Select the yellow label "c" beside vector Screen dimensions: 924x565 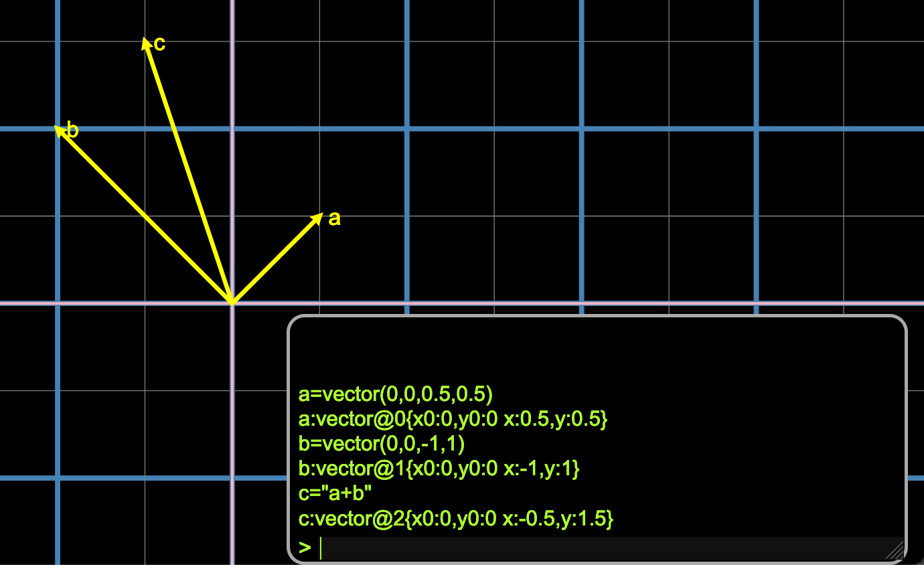coord(159,44)
